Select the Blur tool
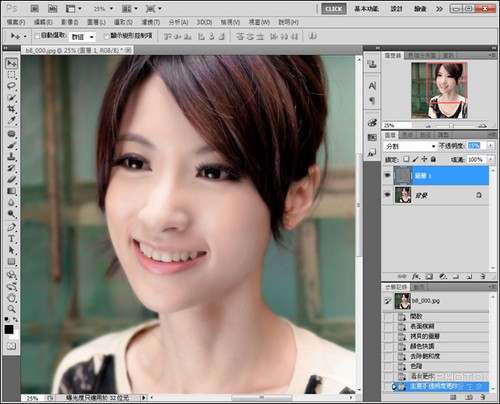 click(x=12, y=202)
